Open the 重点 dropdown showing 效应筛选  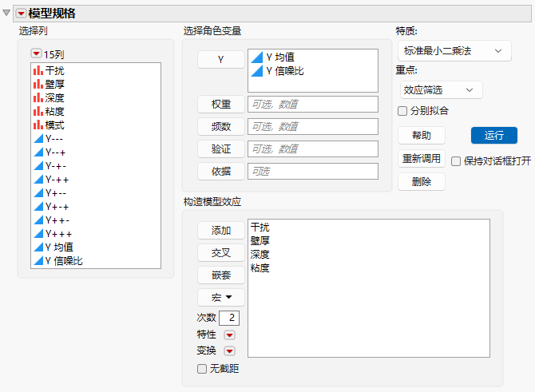point(441,90)
